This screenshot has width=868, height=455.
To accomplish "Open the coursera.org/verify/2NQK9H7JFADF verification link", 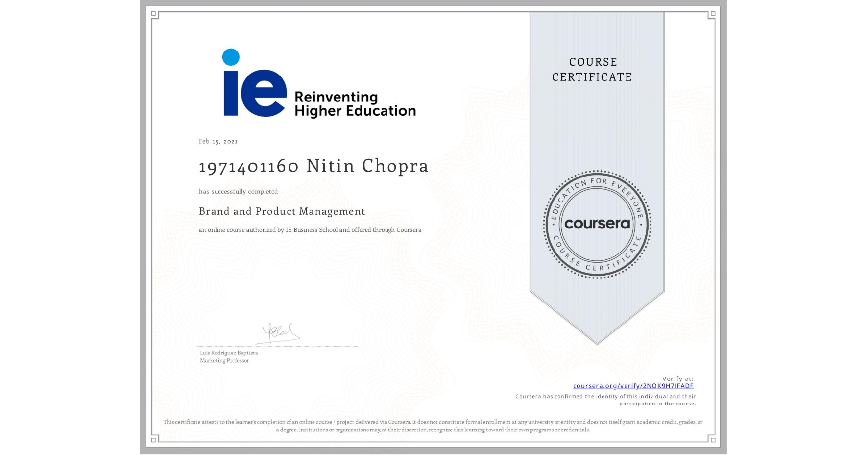I will [x=633, y=386].
